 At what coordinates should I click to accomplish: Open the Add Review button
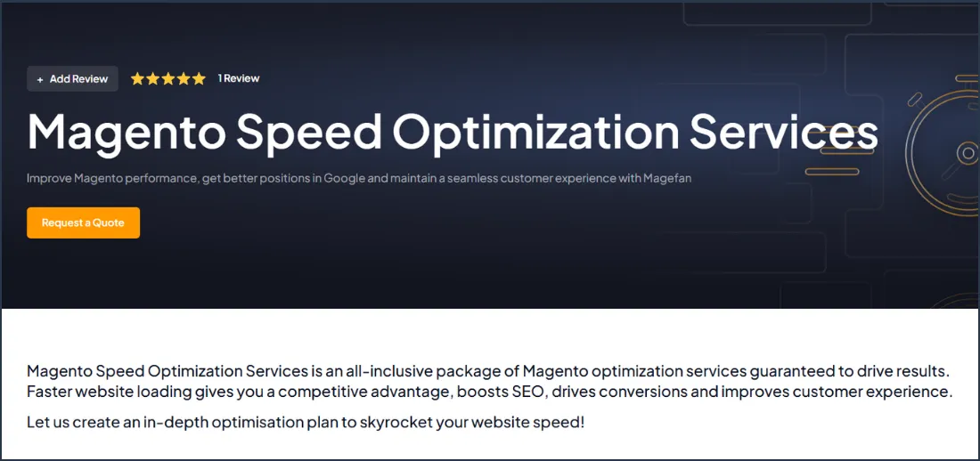[x=72, y=78]
